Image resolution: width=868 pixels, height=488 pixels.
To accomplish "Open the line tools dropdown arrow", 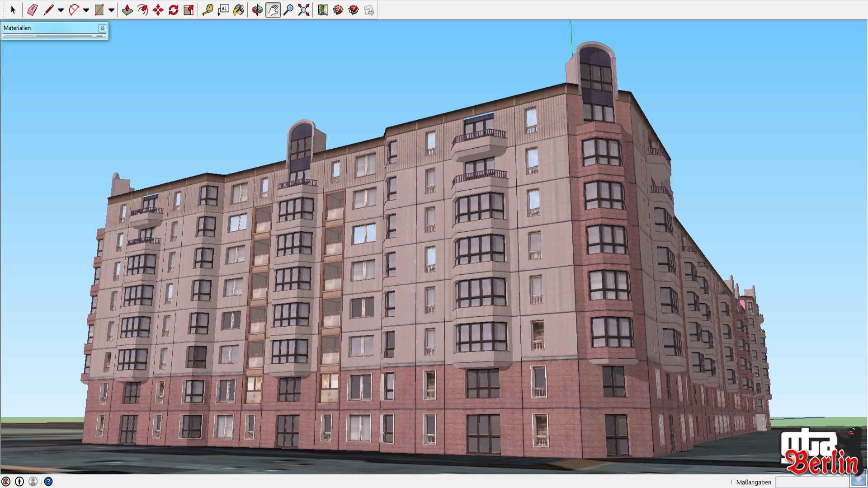I will click(61, 10).
